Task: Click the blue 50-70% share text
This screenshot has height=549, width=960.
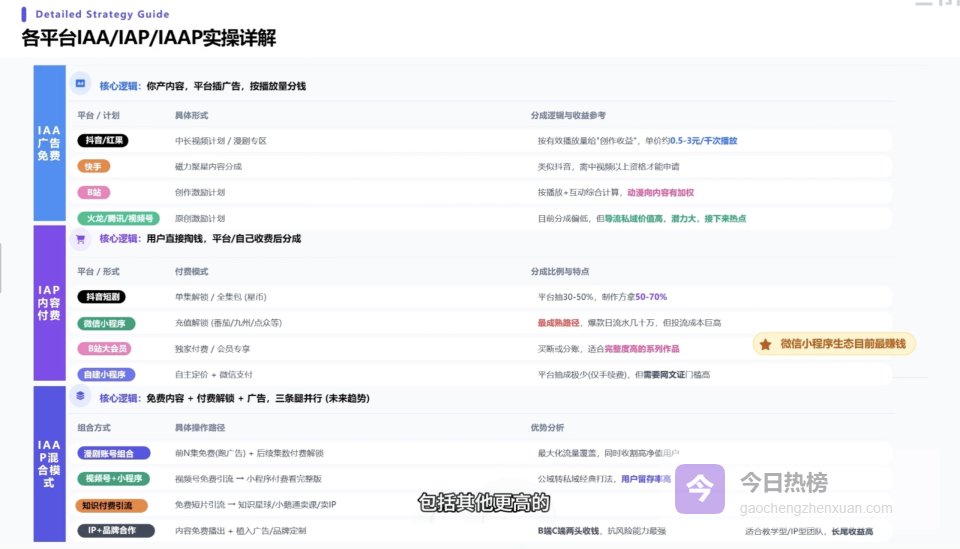Action: coord(651,297)
